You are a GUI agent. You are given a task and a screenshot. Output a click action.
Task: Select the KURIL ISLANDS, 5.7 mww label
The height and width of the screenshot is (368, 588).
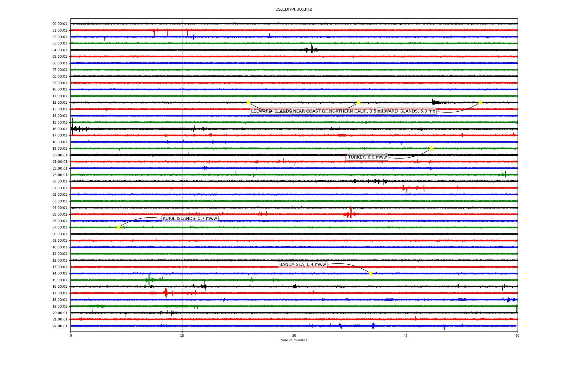(x=190, y=219)
